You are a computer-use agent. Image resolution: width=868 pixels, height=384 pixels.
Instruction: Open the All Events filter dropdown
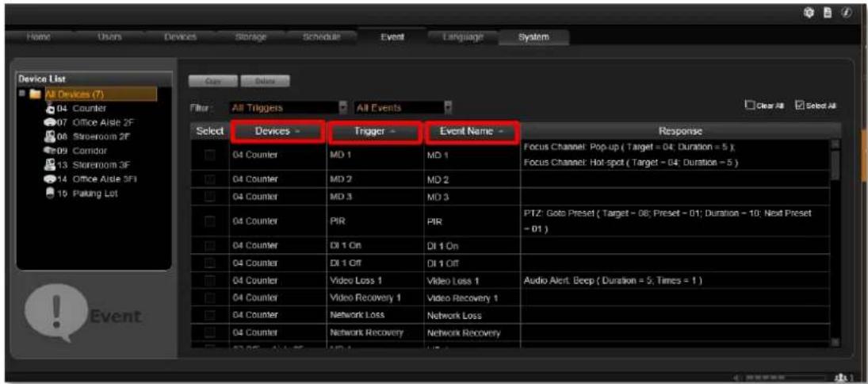(x=403, y=107)
